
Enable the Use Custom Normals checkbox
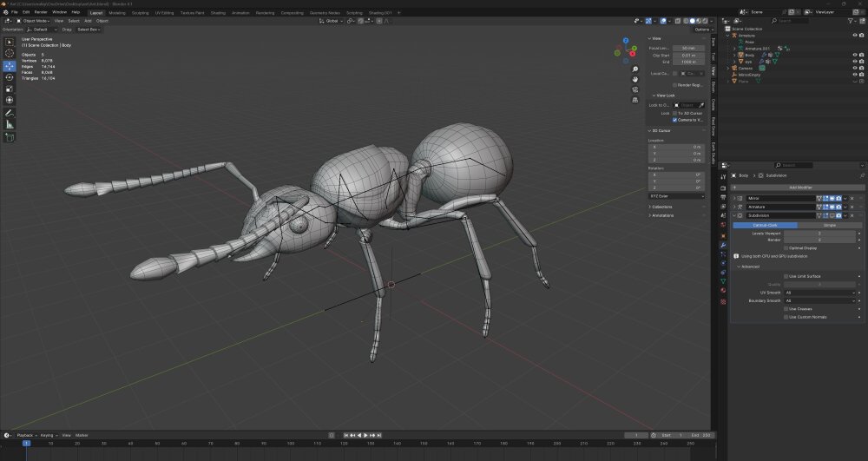click(786, 317)
